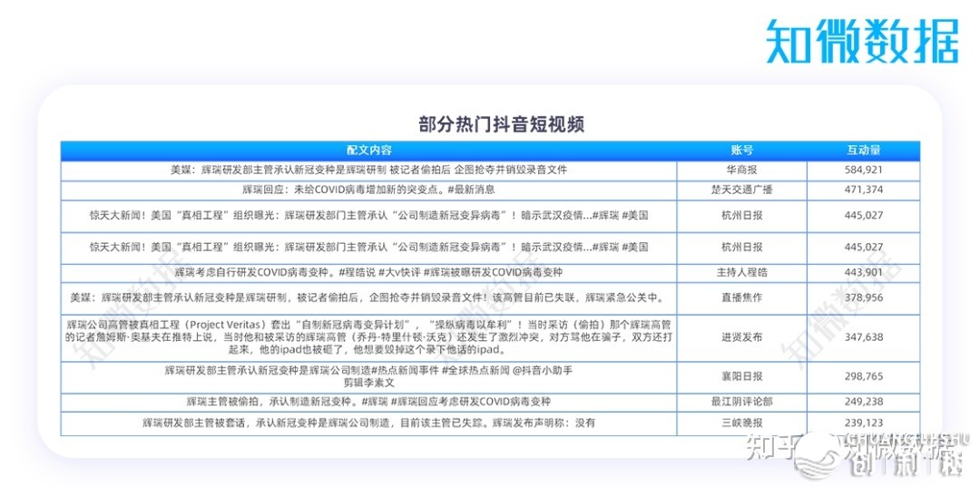Select the account cell 三峡晚报
This screenshot has width=980, height=487.
click(x=742, y=423)
